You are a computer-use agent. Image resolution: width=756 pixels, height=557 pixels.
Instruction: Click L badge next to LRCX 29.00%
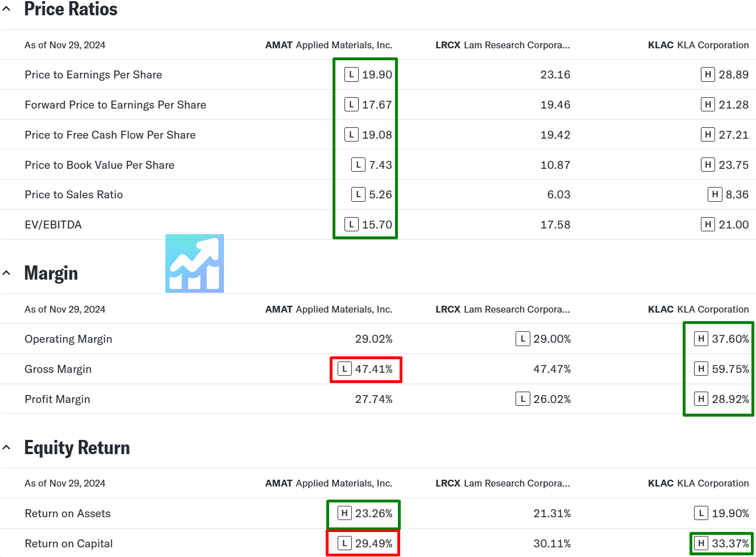click(523, 339)
